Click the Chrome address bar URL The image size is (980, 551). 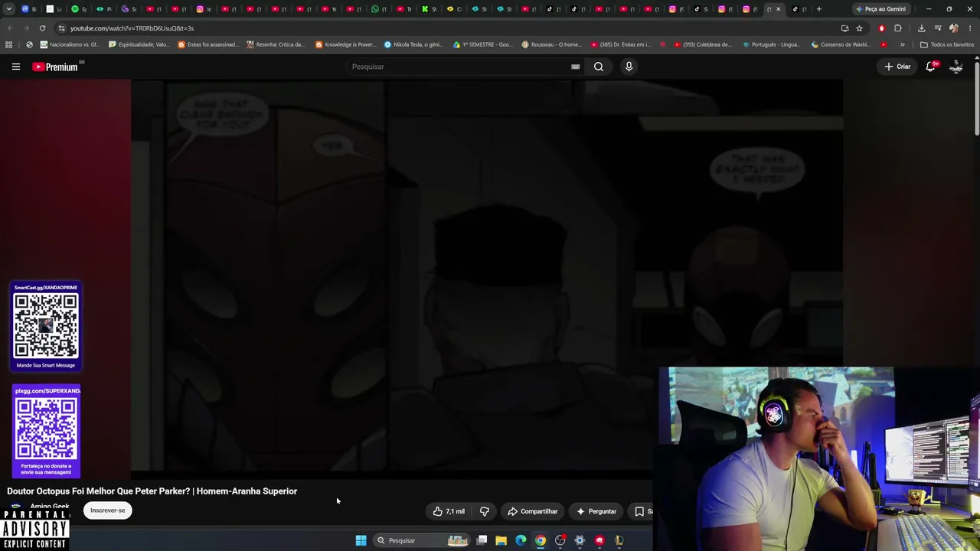click(132, 28)
